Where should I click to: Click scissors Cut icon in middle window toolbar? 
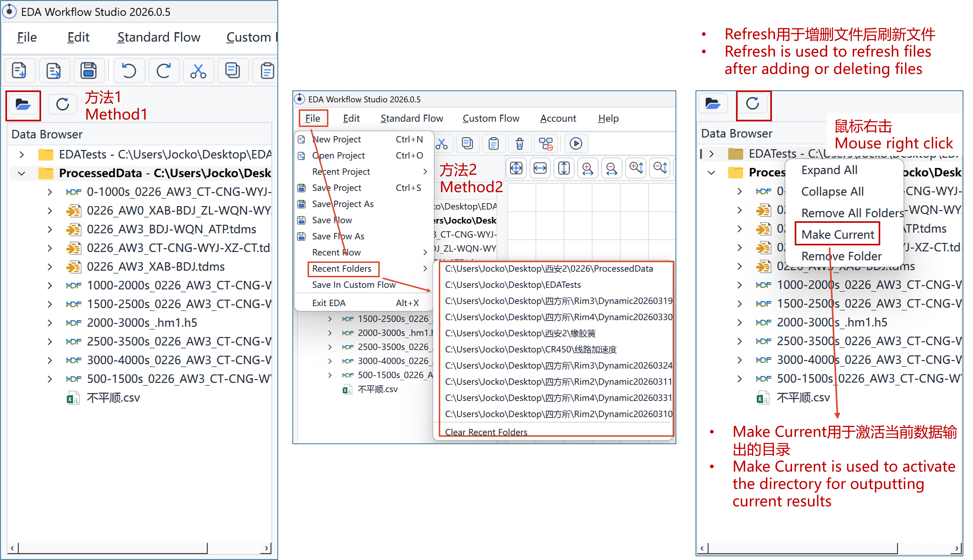pyautogui.click(x=442, y=144)
